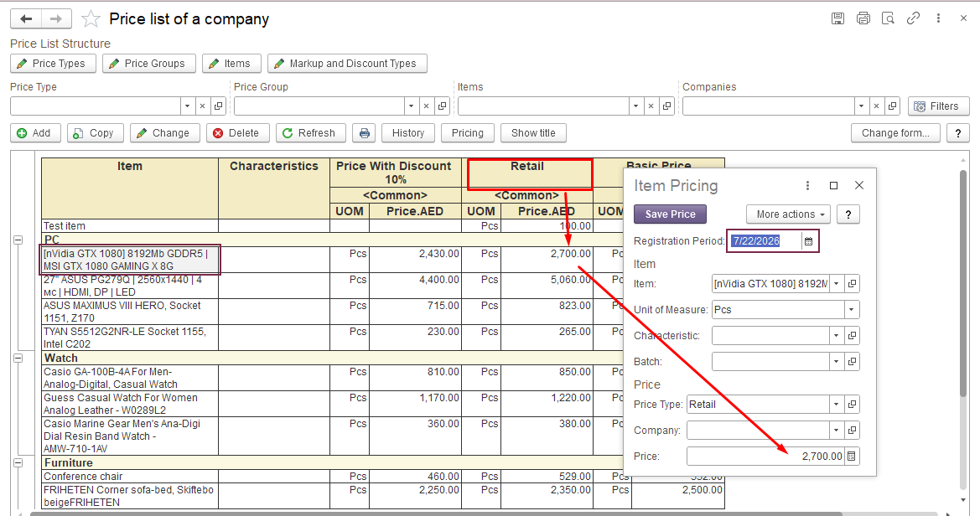Open Markup and Discount Types

click(347, 64)
